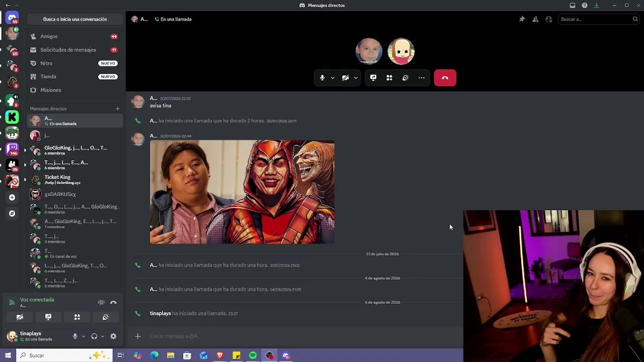The image size is (644, 362).
Task: Click the 'Voz conectada' connection status
Action: point(37,300)
